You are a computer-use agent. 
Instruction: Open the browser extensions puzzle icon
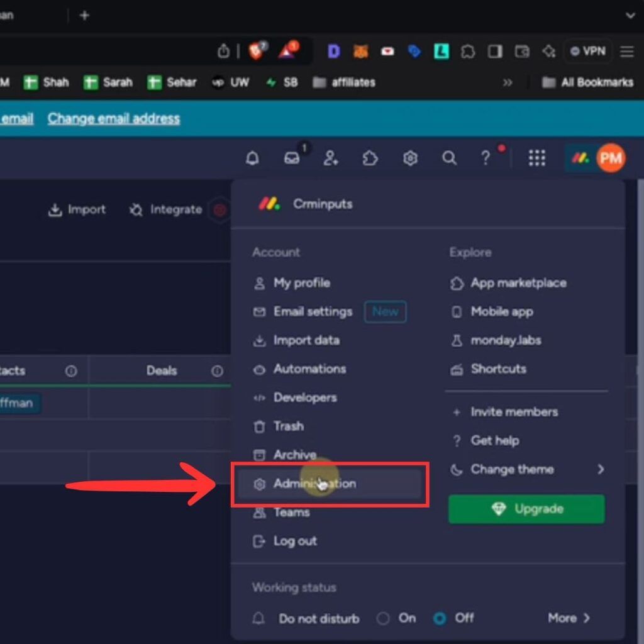pyautogui.click(x=468, y=52)
